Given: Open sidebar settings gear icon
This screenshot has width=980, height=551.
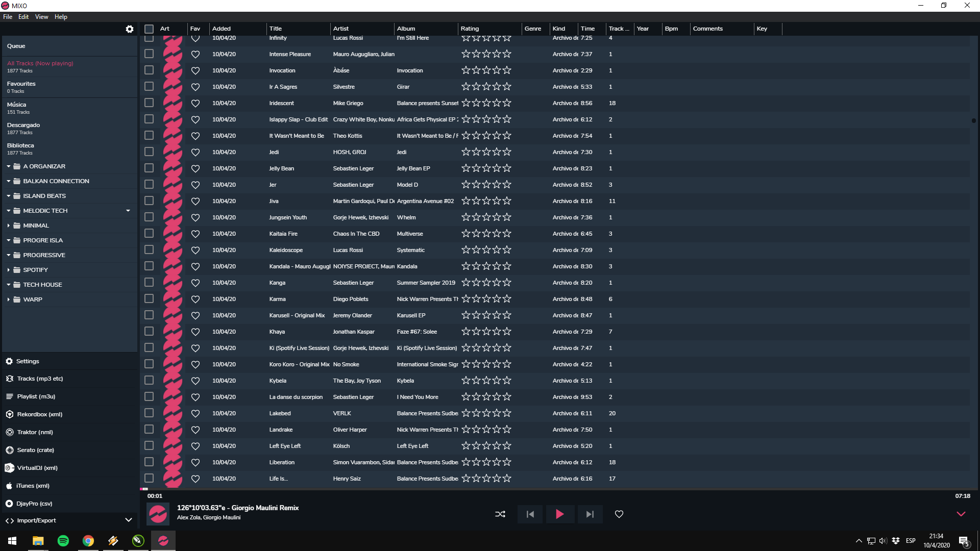Looking at the screenshot, I should (x=130, y=29).
